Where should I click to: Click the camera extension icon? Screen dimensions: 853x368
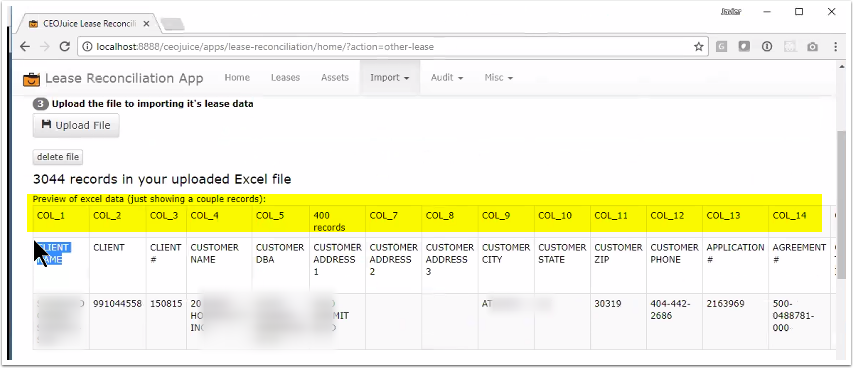pyautogui.click(x=812, y=47)
